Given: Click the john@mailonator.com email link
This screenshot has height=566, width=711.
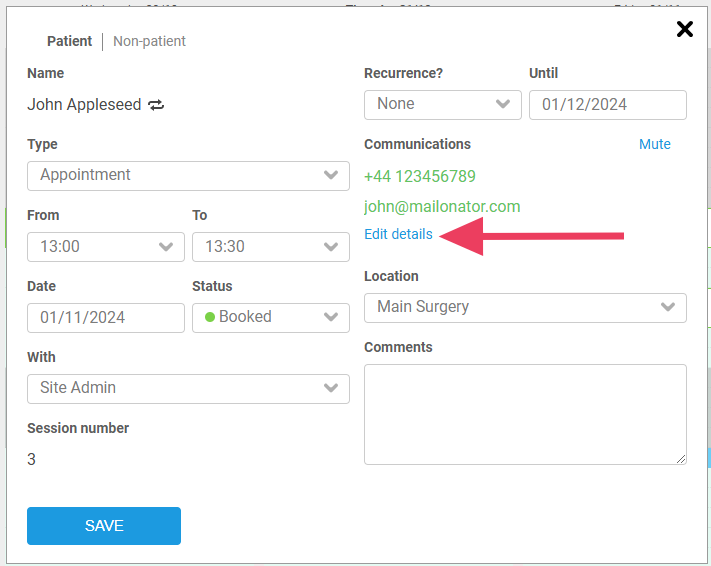Looking at the screenshot, I should (442, 206).
